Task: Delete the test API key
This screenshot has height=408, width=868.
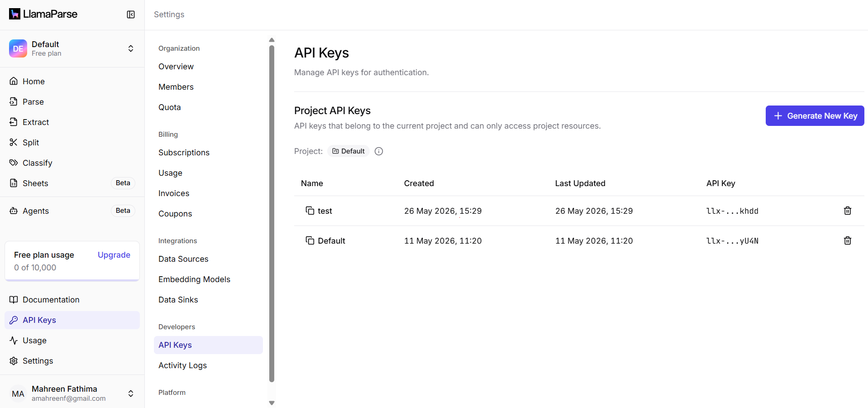Action: [x=848, y=211]
